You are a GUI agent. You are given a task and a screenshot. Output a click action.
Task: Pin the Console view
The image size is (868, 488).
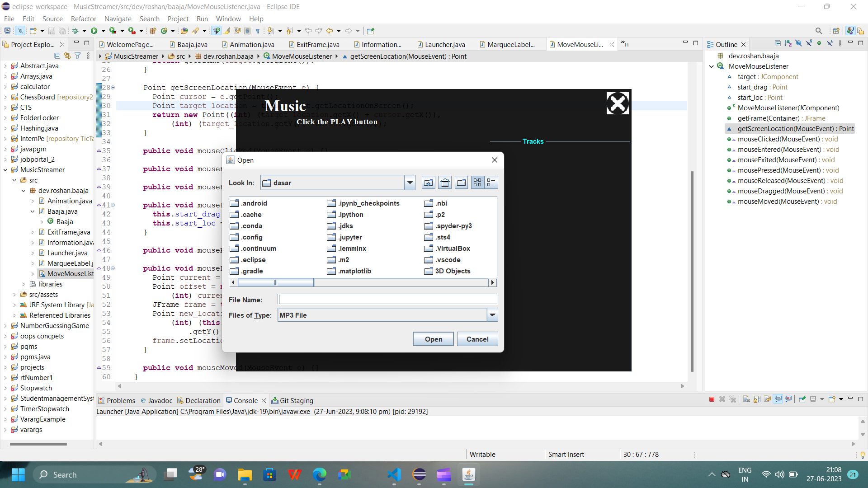[802, 399]
